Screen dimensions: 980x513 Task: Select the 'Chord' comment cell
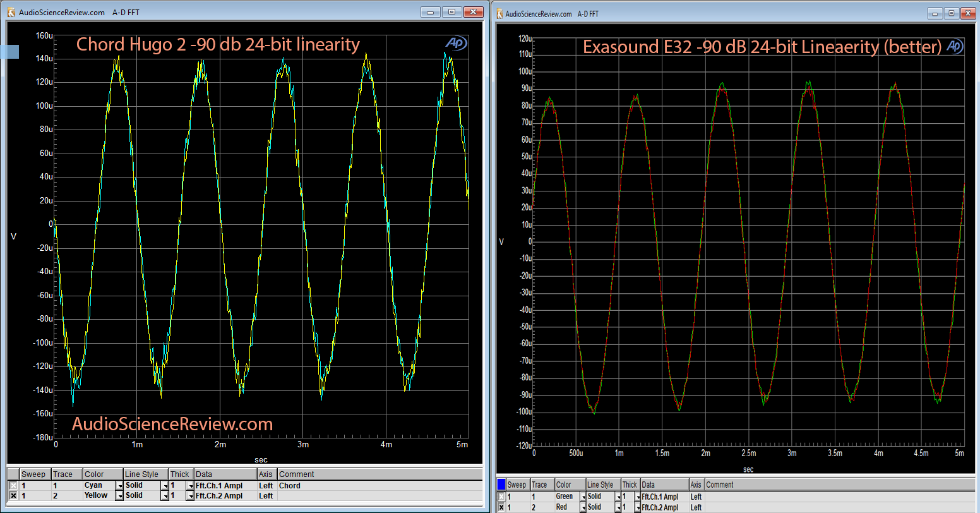tap(379, 486)
